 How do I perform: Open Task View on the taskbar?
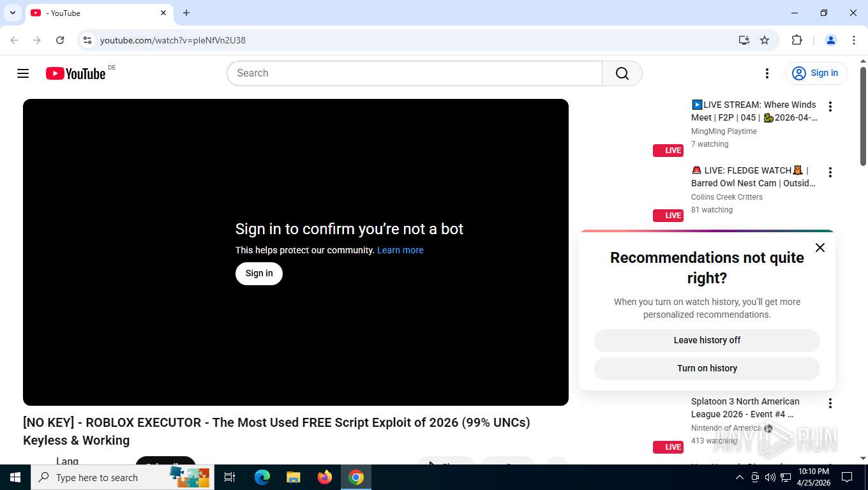pos(230,477)
